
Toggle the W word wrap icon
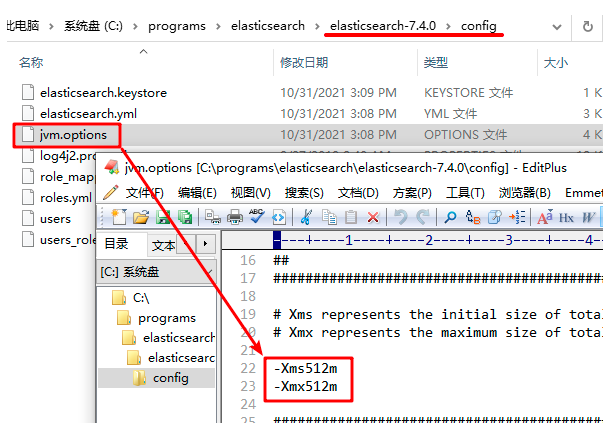click(x=589, y=218)
